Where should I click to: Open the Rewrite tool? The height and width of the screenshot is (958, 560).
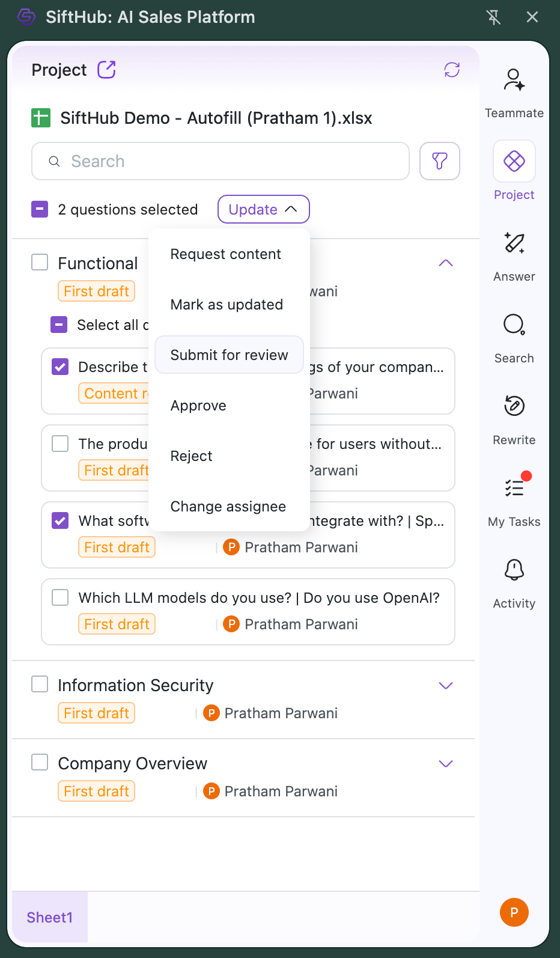click(514, 407)
